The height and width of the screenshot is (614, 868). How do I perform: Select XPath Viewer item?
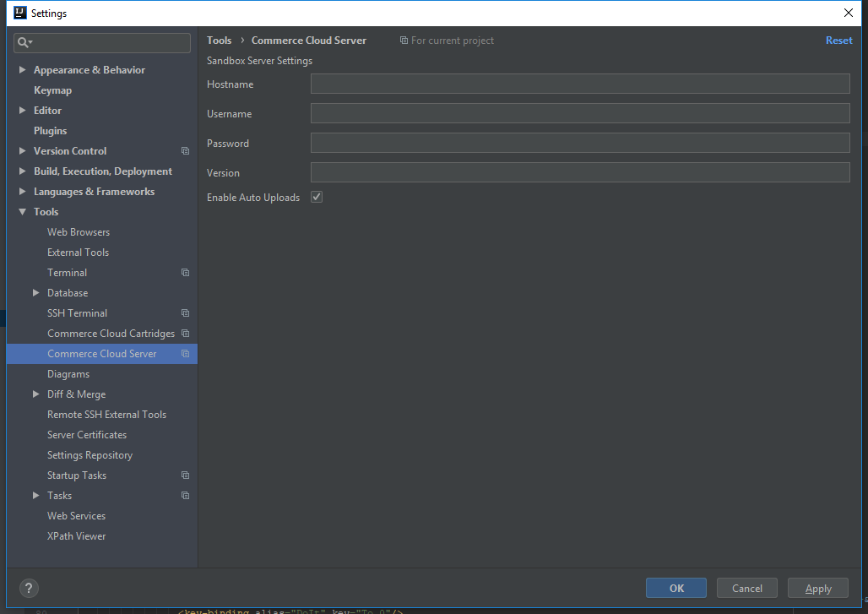click(76, 536)
